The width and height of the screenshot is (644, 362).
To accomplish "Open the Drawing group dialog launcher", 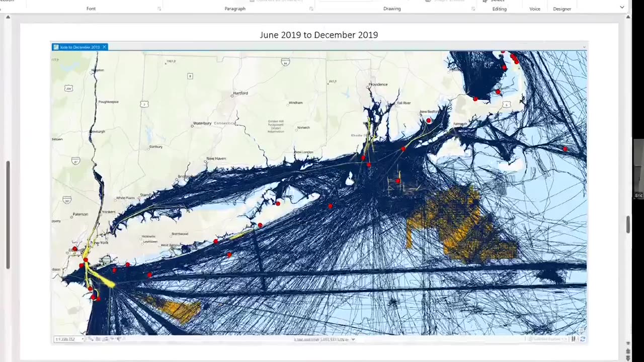I will point(473,9).
